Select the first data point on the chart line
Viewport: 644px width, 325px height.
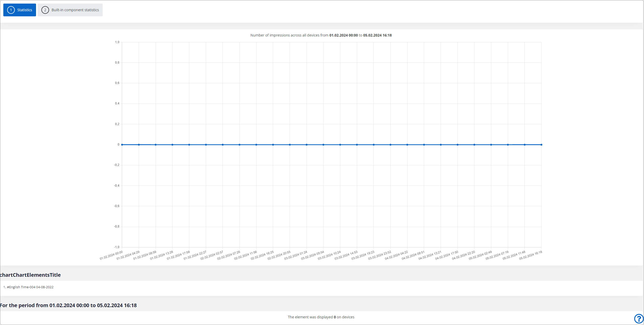122,145
